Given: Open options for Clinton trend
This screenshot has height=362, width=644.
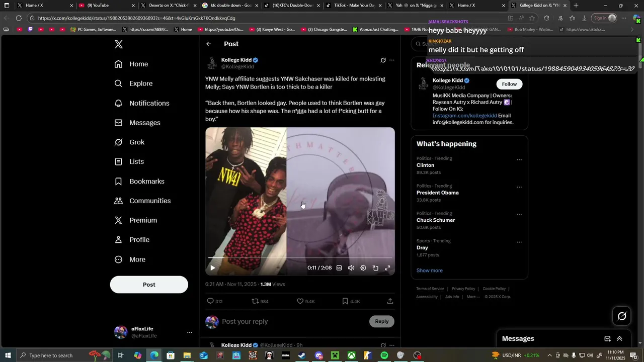Looking at the screenshot, I should [x=519, y=160].
